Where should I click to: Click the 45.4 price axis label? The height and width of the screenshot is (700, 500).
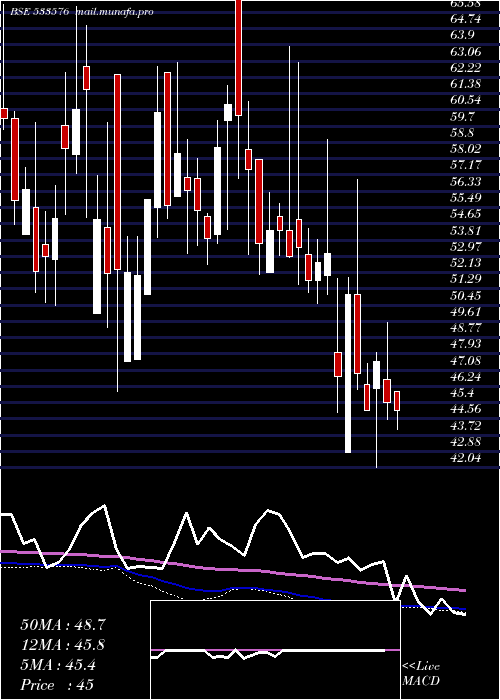[462, 392]
